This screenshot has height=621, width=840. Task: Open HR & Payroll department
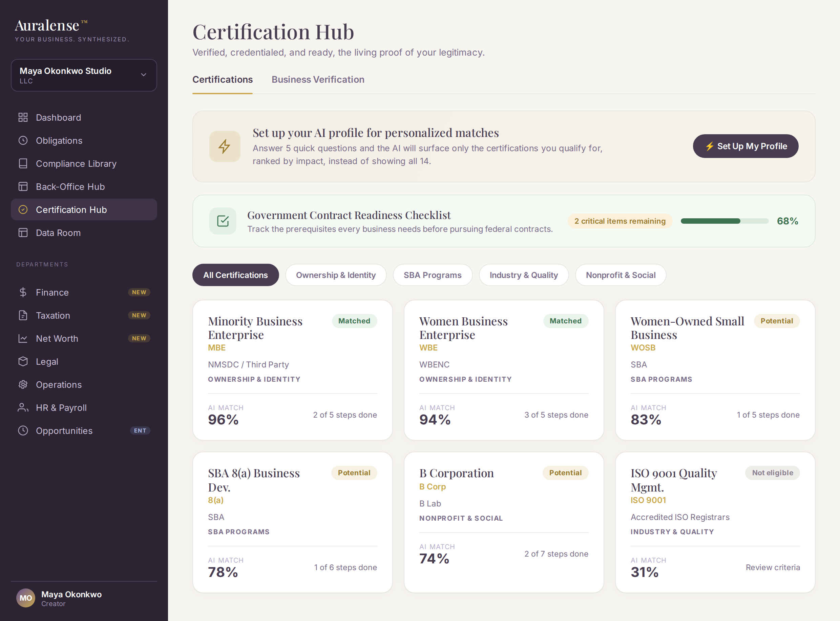tap(84, 407)
